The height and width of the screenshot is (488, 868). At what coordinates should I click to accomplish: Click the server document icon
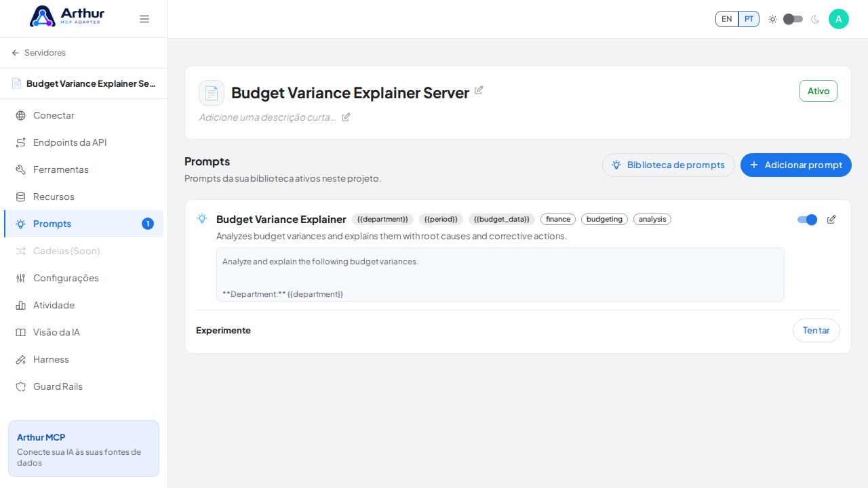(212, 93)
